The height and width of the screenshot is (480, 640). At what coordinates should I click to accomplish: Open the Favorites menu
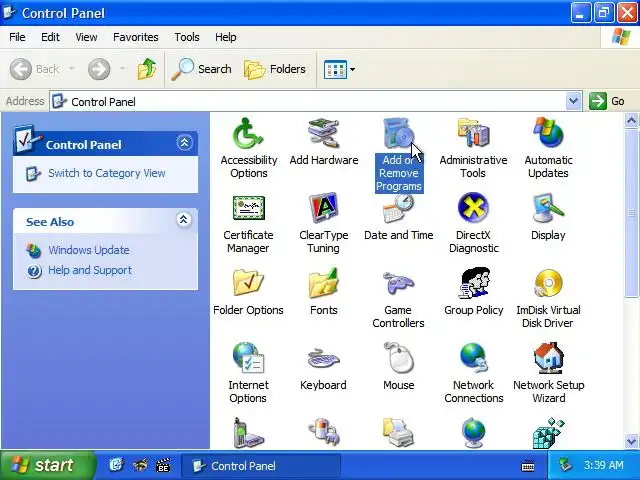(136, 37)
